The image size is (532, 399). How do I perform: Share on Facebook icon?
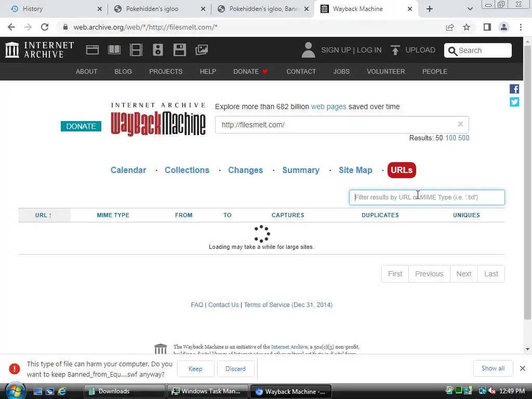pos(514,89)
